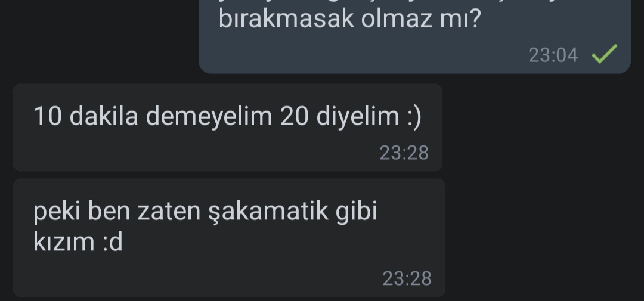
Task: Click the ":d" emoticon after "kızım"
Action: point(112,242)
